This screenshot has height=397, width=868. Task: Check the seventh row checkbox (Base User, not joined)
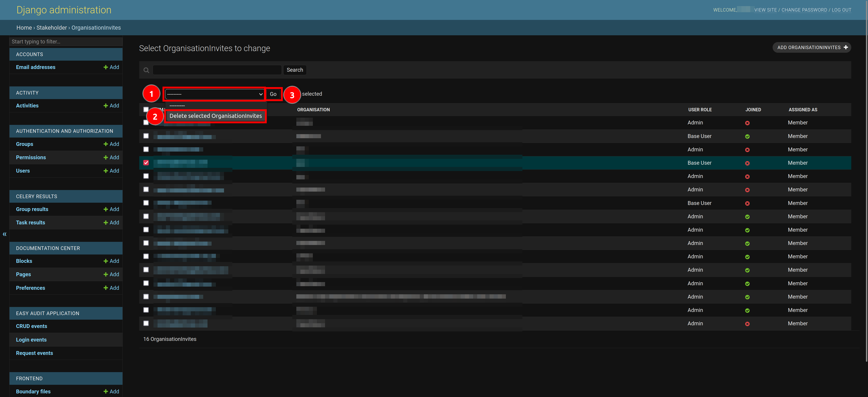click(146, 203)
